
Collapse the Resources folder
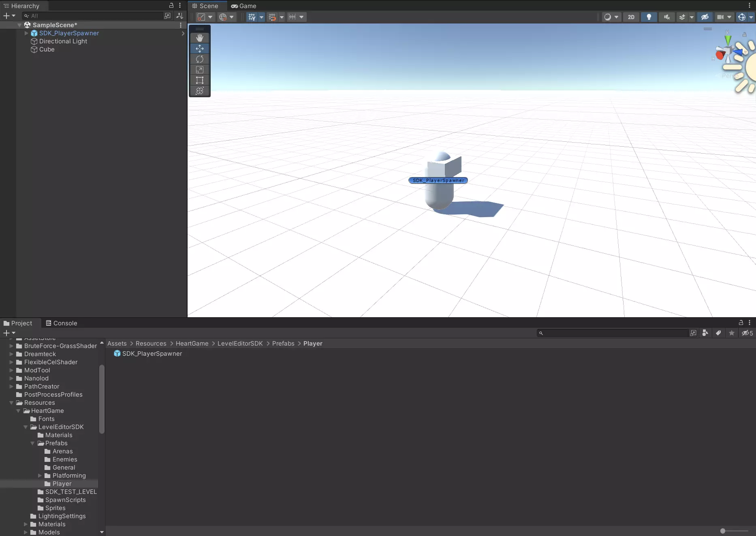[11, 403]
